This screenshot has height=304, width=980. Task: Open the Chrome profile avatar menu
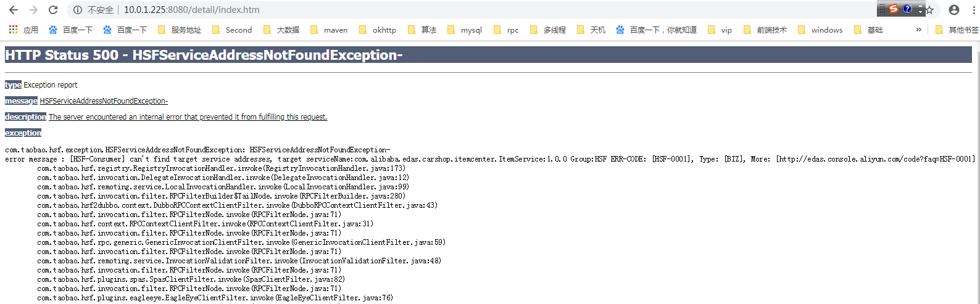[x=954, y=10]
